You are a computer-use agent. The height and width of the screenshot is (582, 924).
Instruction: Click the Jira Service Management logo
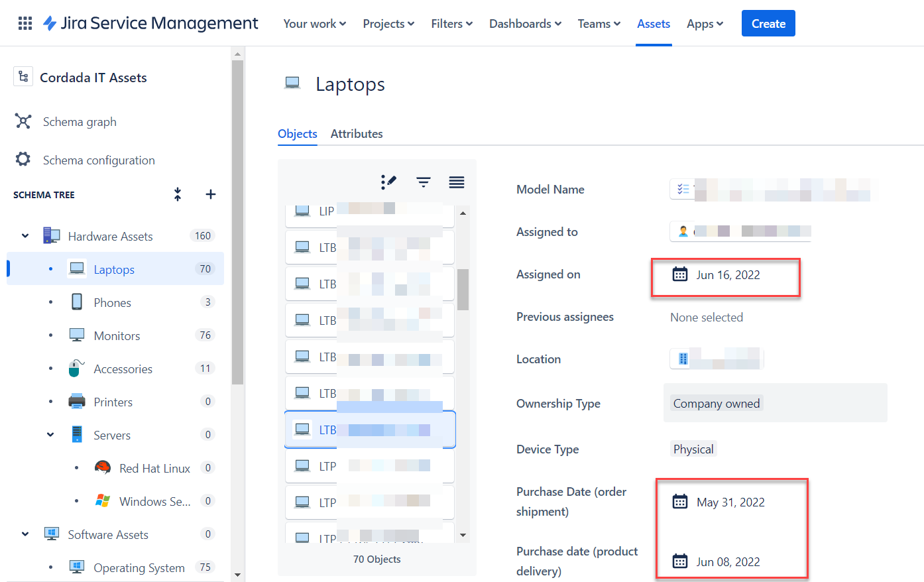[x=150, y=23]
